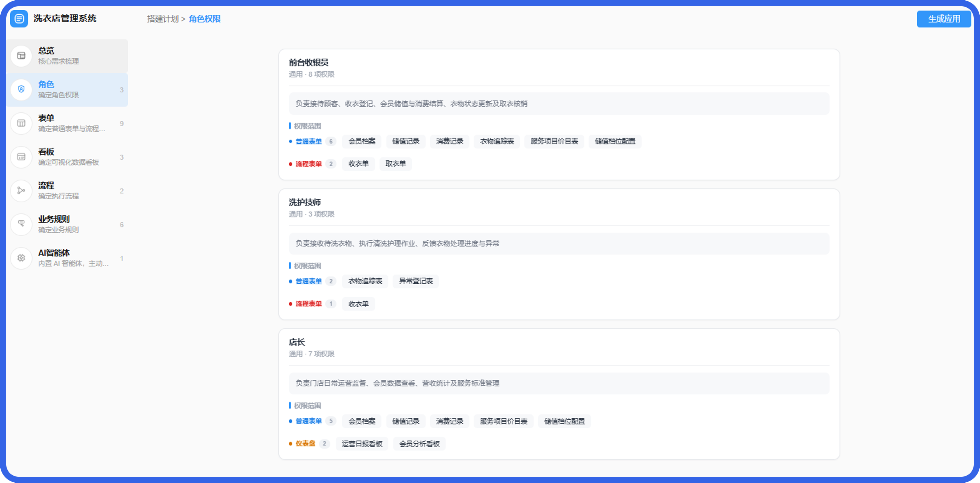Switch to 看板 section in sidebar
980x483 pixels.
(67, 157)
